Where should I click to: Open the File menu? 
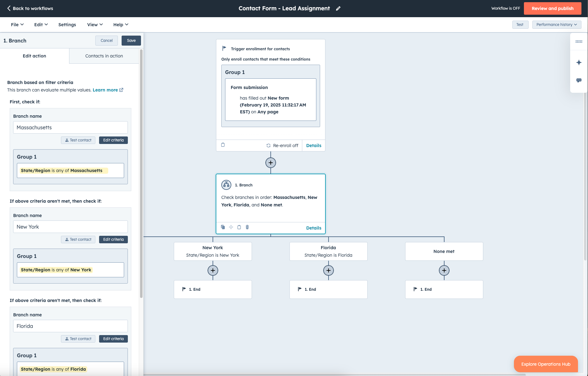(x=17, y=25)
